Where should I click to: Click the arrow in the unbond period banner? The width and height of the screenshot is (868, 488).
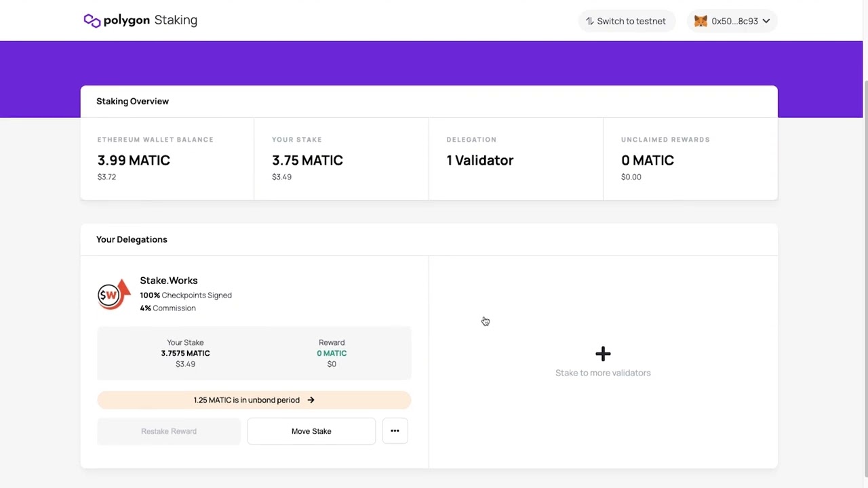[311, 400]
